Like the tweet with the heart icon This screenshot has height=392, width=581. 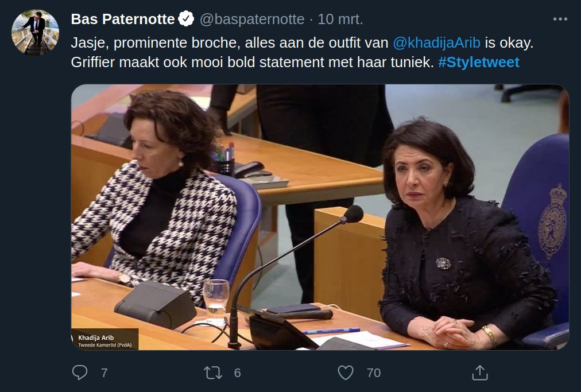[x=346, y=372]
